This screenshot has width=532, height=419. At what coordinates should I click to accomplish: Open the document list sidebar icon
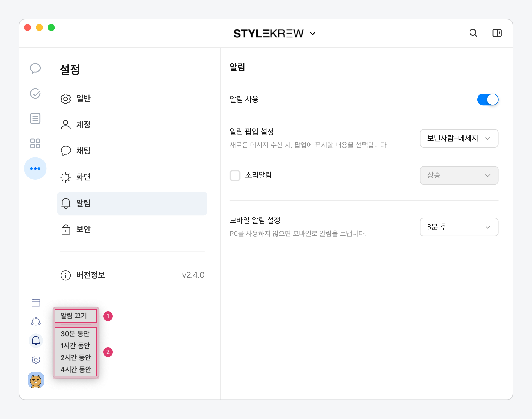pyautogui.click(x=35, y=119)
